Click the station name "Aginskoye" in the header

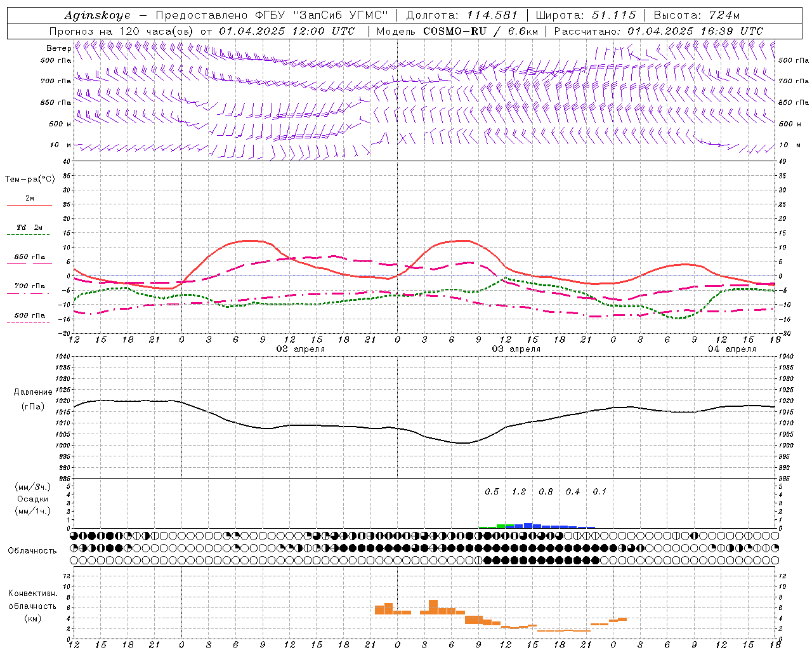pos(97,15)
